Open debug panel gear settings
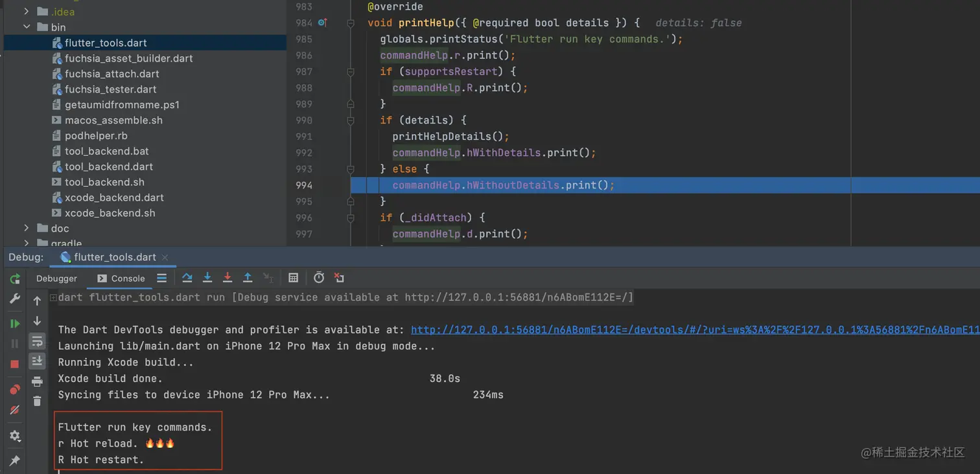This screenshot has width=980, height=474. pyautogui.click(x=15, y=436)
